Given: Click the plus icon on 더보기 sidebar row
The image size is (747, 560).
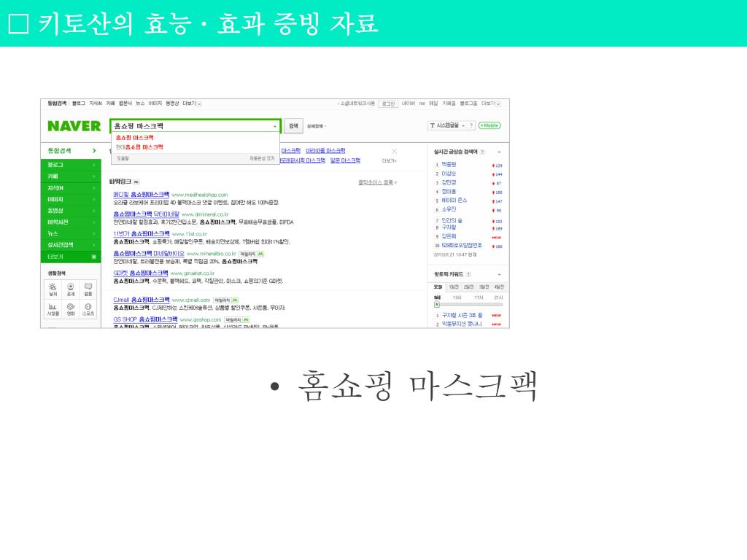Looking at the screenshot, I should [94, 257].
